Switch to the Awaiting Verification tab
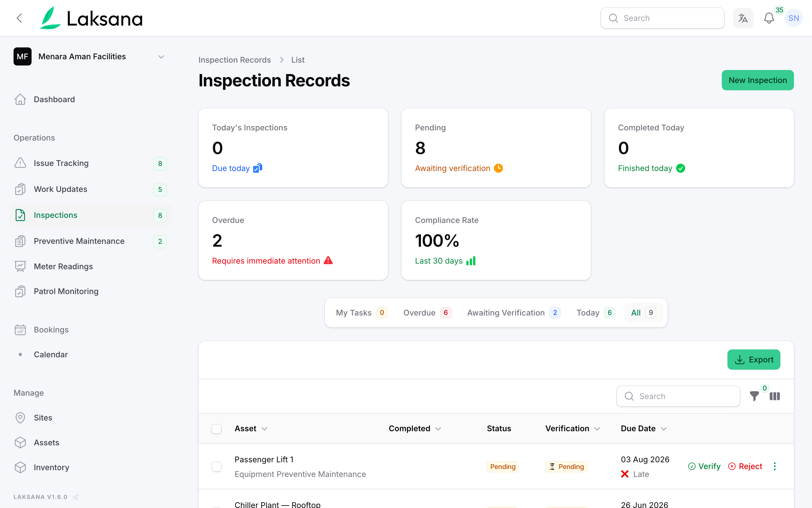Screen dimensions: 812x508 (x=513, y=313)
